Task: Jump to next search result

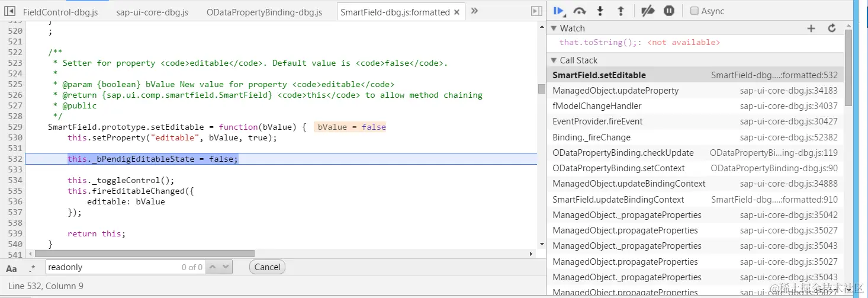Action: (226, 267)
